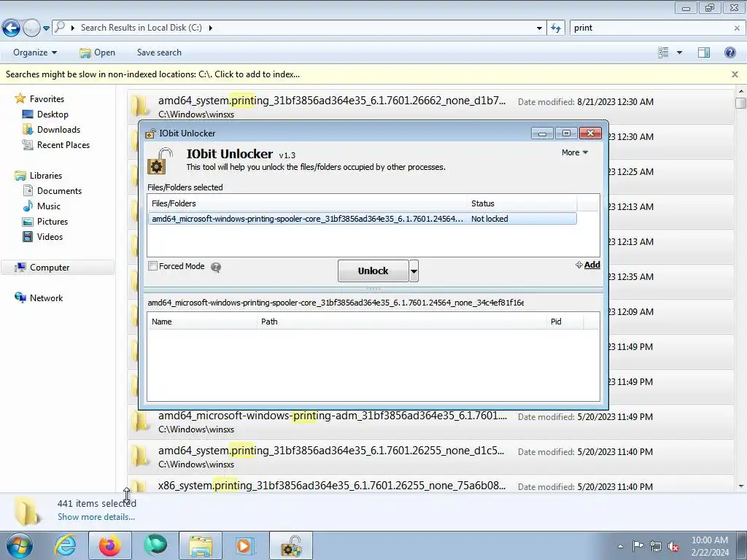Select Favorites in the navigation pane
Image resolution: width=747 pixels, height=560 pixels.
click(47, 99)
